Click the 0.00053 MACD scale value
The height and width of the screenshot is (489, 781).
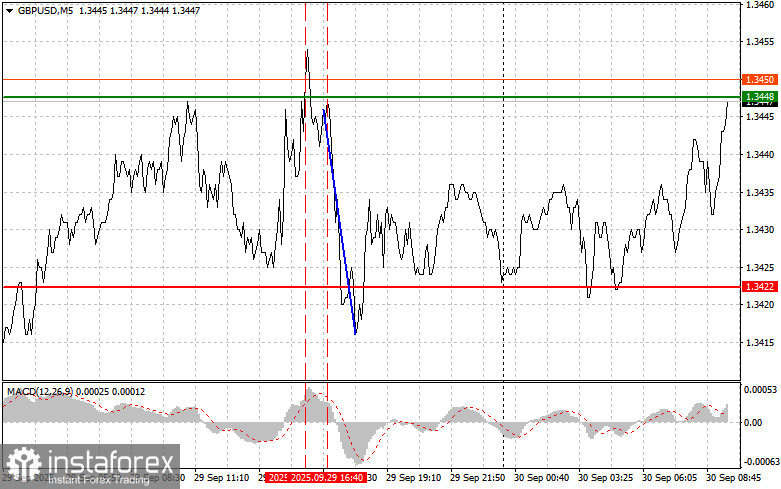pos(760,389)
